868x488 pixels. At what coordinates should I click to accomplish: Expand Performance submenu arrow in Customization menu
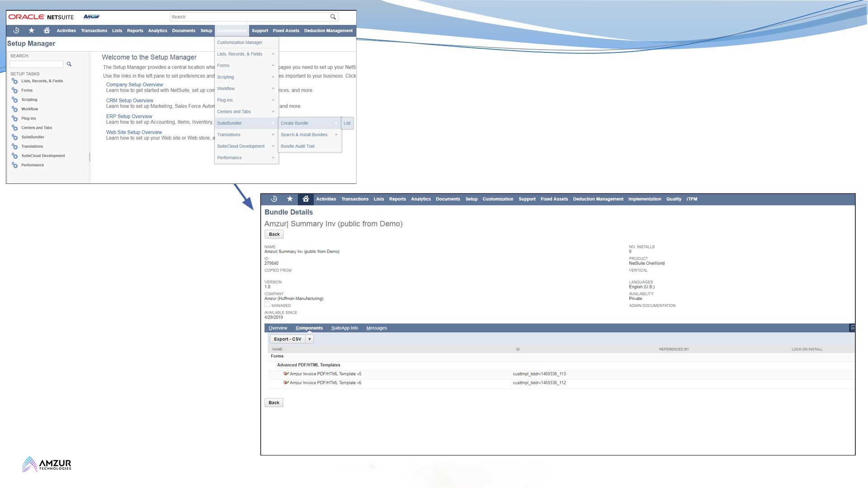274,158
